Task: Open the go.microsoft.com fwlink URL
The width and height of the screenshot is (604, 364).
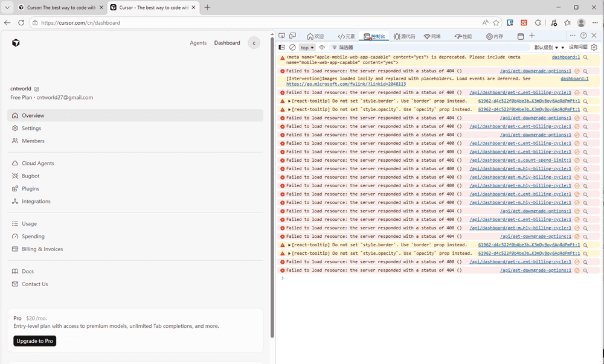Action: click(x=345, y=84)
